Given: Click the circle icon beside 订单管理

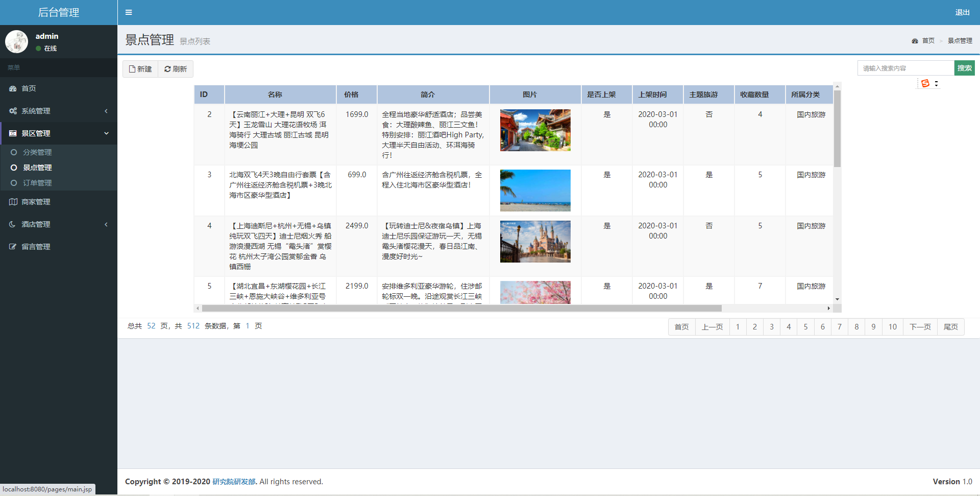Looking at the screenshot, I should (x=14, y=183).
